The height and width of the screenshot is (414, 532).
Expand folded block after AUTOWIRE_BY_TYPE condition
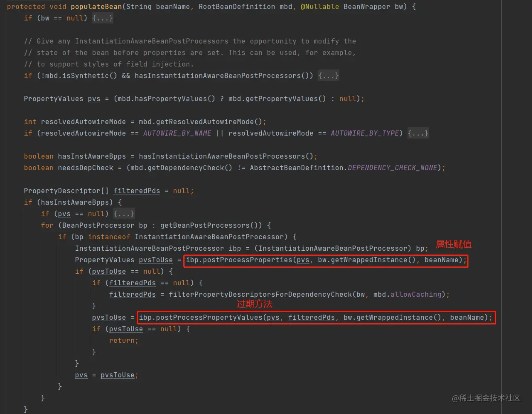[418, 133]
